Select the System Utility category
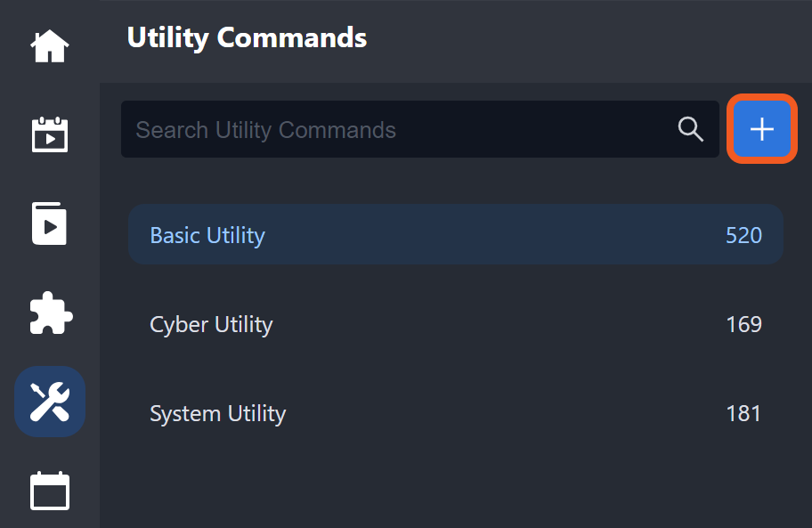Viewport: 812px width, 528px height. [217, 413]
